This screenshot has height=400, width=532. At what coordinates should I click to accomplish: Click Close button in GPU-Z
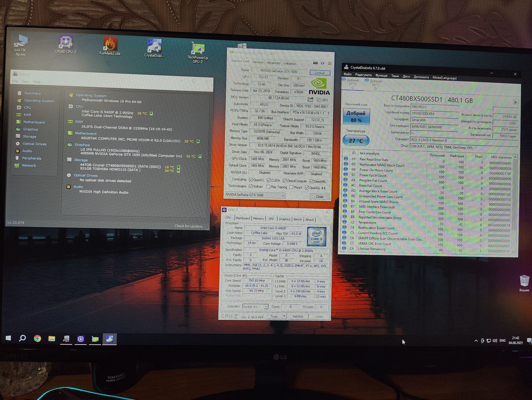point(319,197)
